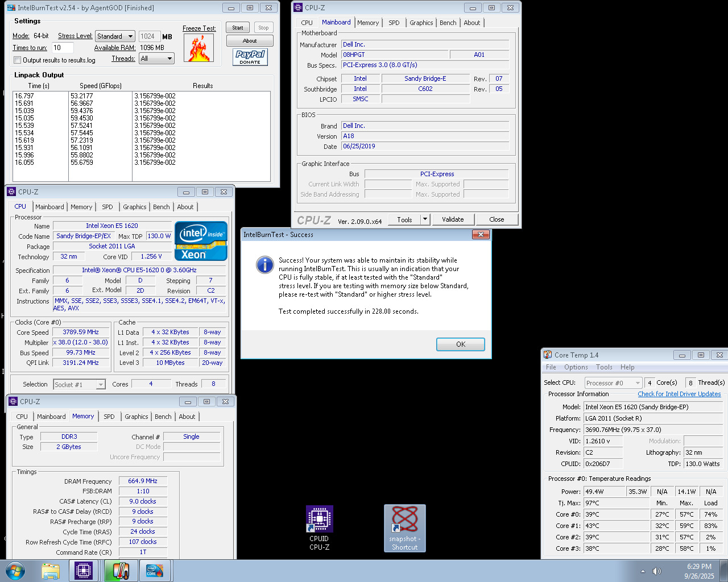Click the BIOS date 06/25/2019
Screen dimensions: 728x582
coord(425,146)
